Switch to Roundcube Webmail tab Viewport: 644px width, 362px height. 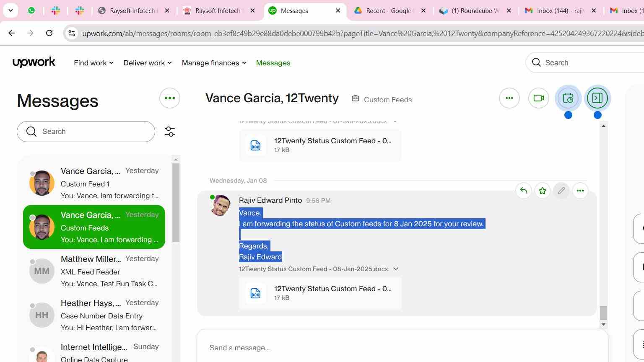pyautogui.click(x=475, y=10)
